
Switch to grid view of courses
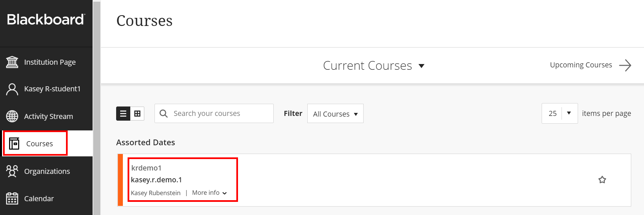[137, 114]
